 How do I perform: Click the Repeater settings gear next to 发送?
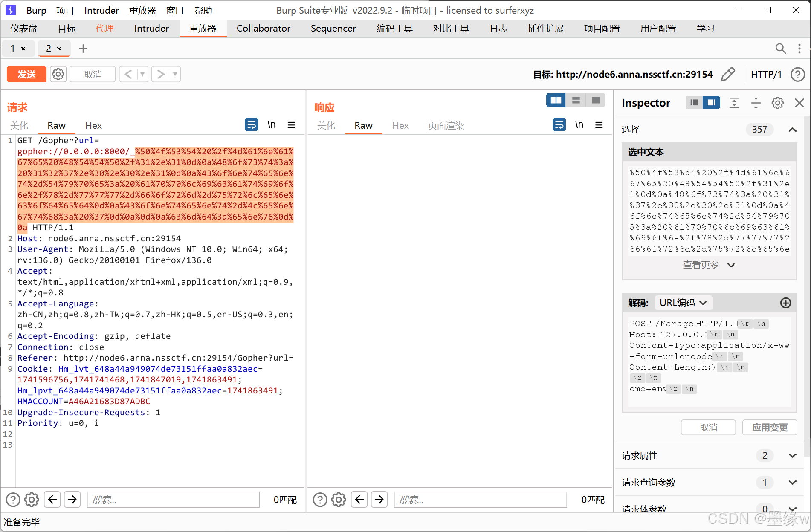[58, 74]
